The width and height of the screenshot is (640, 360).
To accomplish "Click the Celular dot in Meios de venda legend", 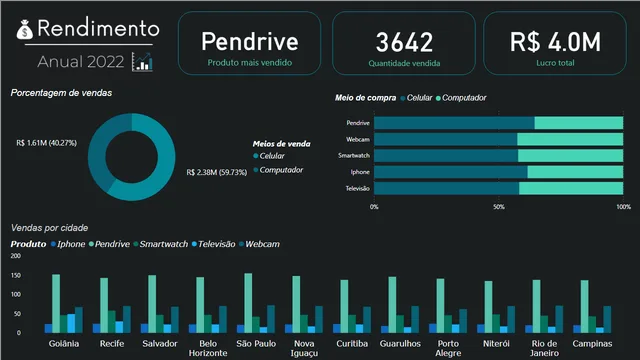I will (256, 156).
